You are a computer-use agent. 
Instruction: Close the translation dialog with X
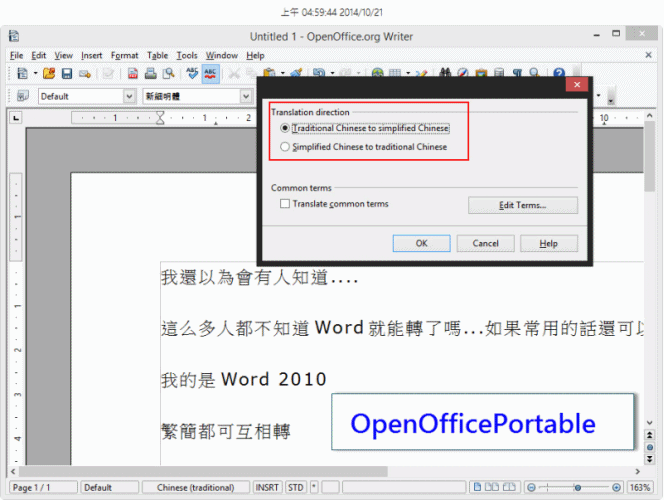(577, 85)
